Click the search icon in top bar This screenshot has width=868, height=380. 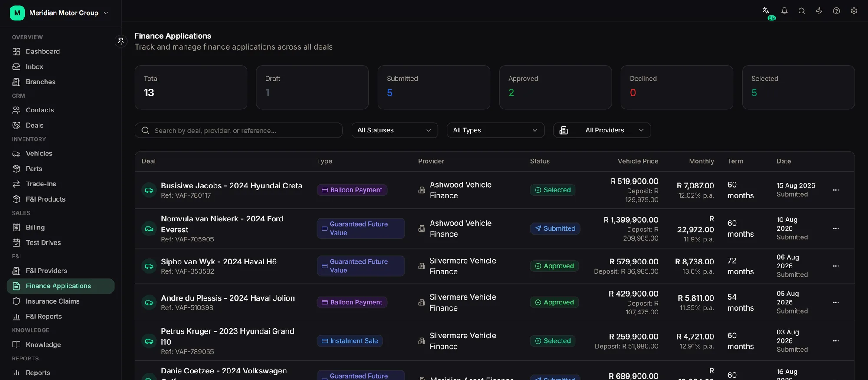[802, 11]
